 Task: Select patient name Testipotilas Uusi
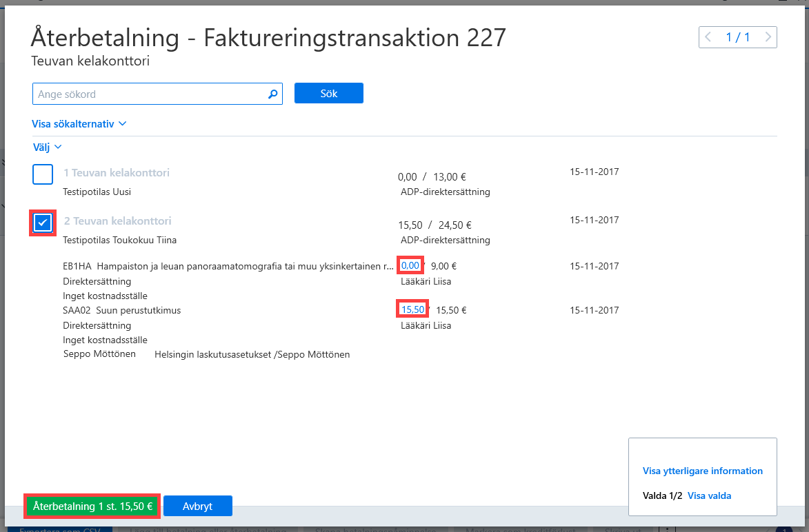(x=97, y=192)
